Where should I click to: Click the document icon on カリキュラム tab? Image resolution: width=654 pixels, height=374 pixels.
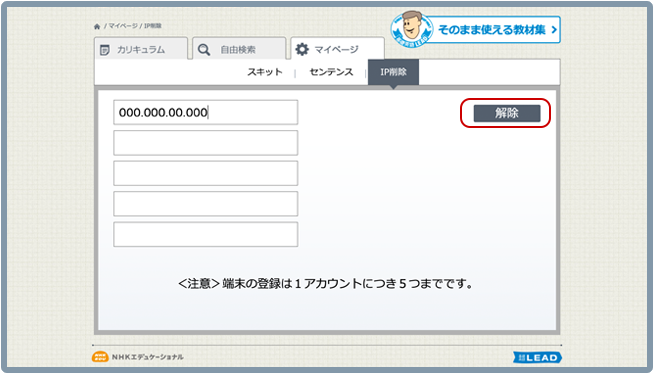[105, 50]
